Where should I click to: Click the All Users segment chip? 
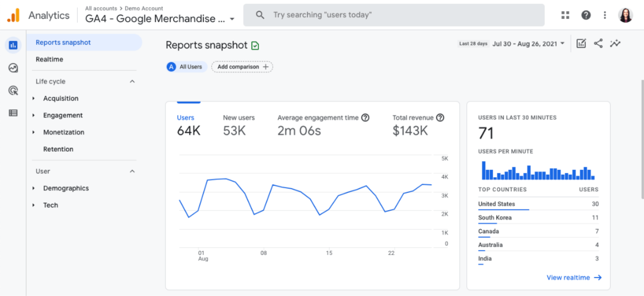(x=186, y=67)
